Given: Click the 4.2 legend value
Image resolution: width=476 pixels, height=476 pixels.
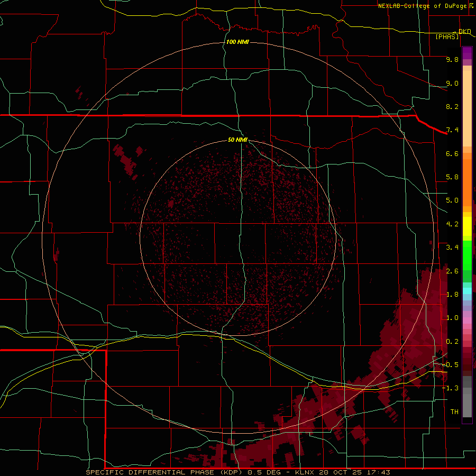Looking at the screenshot, I should point(452,224).
